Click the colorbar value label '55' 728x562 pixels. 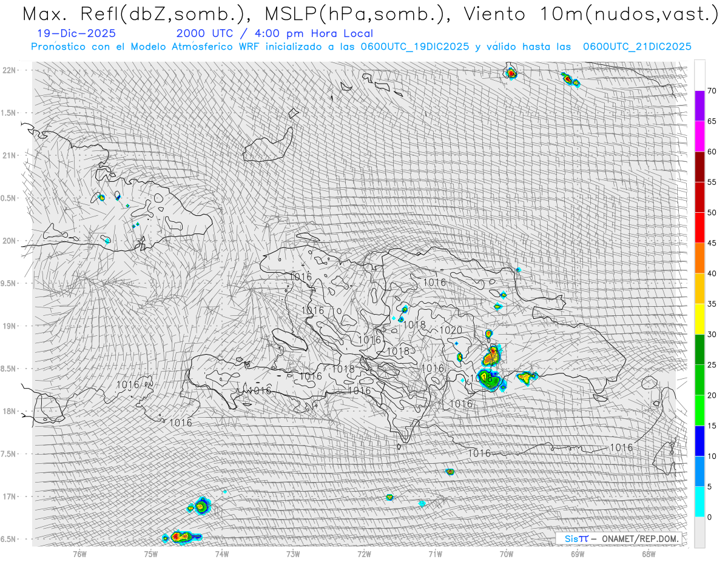712,182
